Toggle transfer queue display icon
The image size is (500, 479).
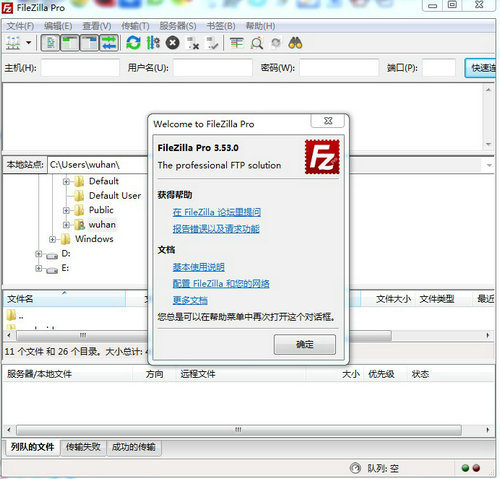tap(109, 43)
